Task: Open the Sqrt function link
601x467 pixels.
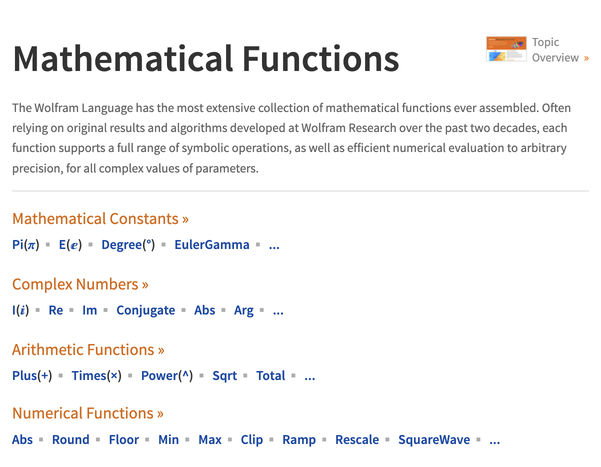Action: click(x=225, y=376)
